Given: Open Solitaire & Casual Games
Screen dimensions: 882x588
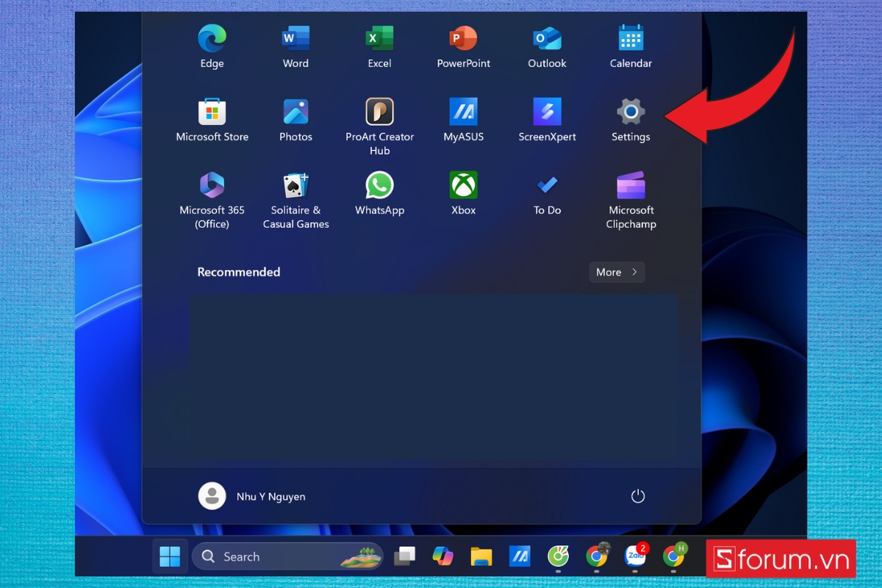Looking at the screenshot, I should (x=295, y=200).
